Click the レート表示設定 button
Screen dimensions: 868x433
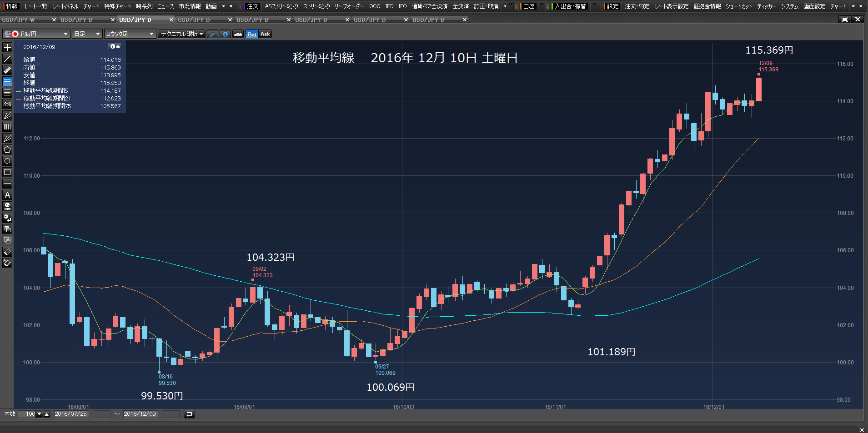coord(672,6)
